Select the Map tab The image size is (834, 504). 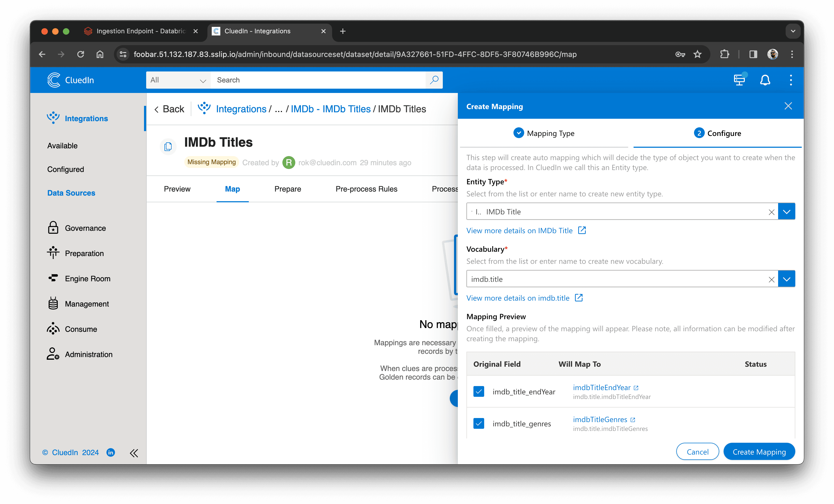232,189
